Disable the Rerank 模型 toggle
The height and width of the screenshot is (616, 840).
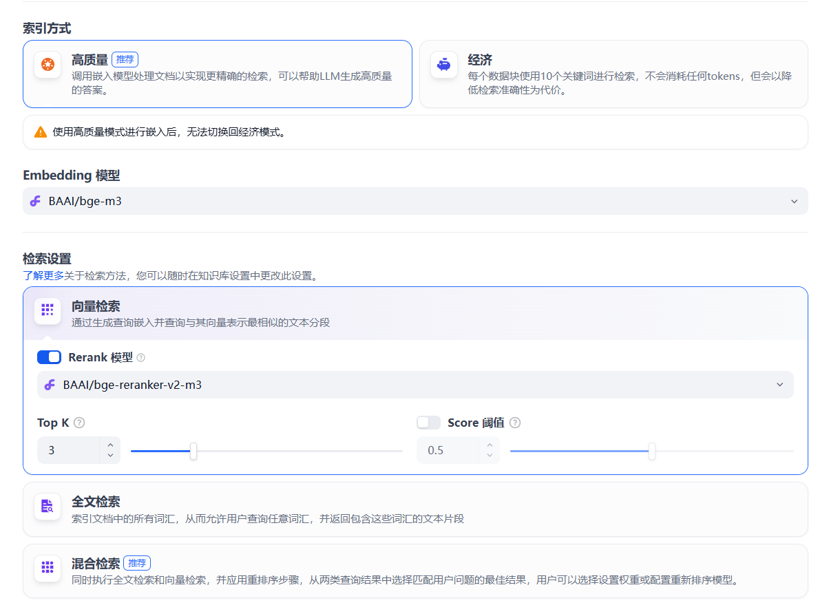tap(49, 357)
